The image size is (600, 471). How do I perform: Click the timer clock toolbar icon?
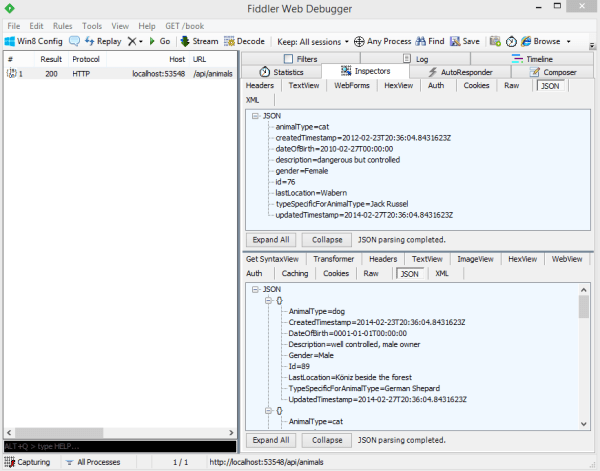pos(511,41)
